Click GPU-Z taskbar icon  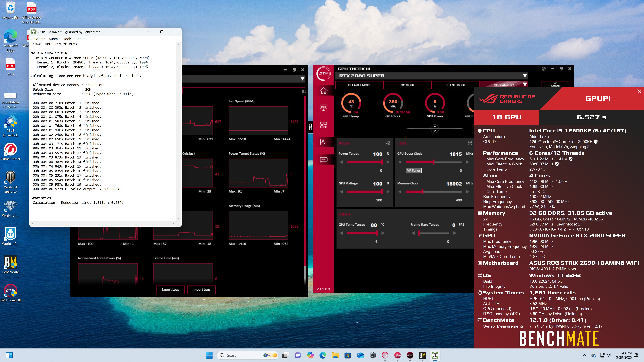[410, 355]
